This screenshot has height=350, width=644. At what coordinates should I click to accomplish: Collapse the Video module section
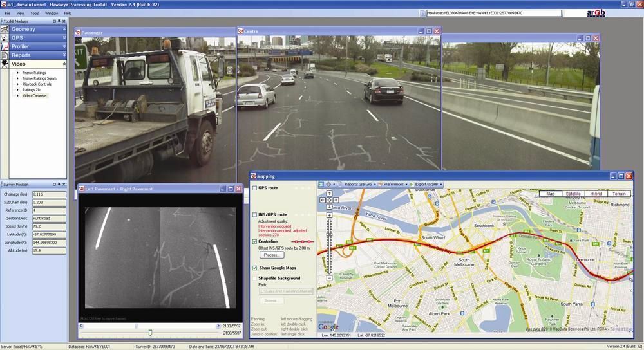(64, 64)
